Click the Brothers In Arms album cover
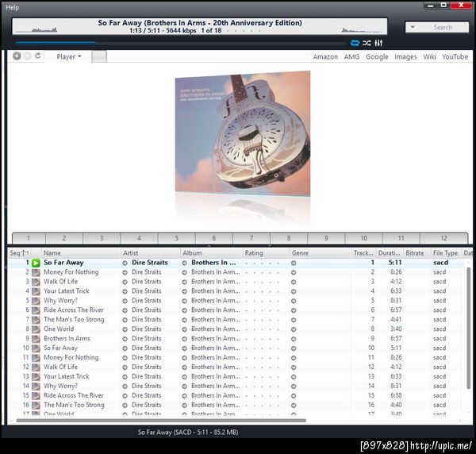Viewport: 476px width, 454px height. 243,133
